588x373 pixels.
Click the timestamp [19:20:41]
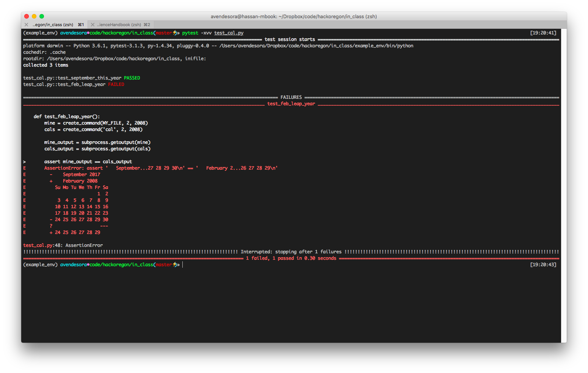[x=543, y=33]
